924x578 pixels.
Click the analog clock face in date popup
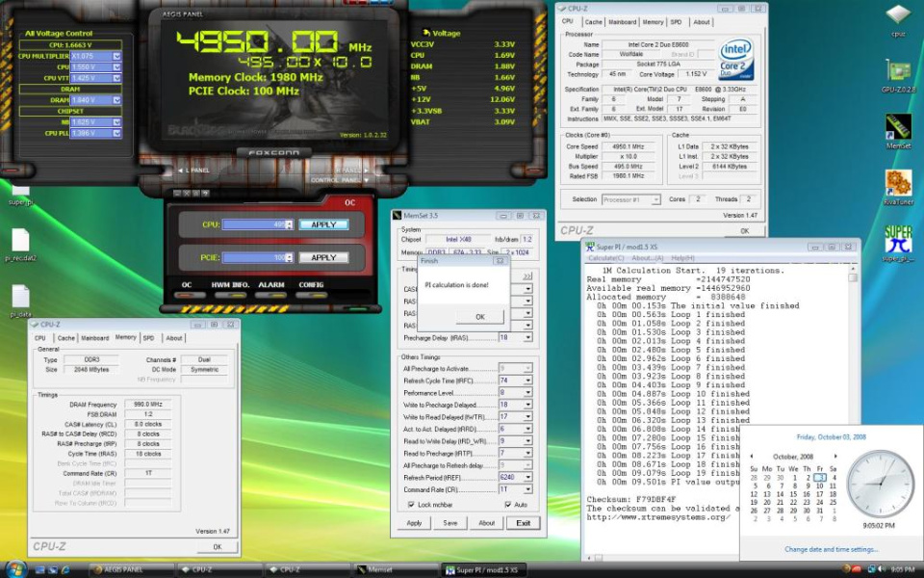coord(881,485)
